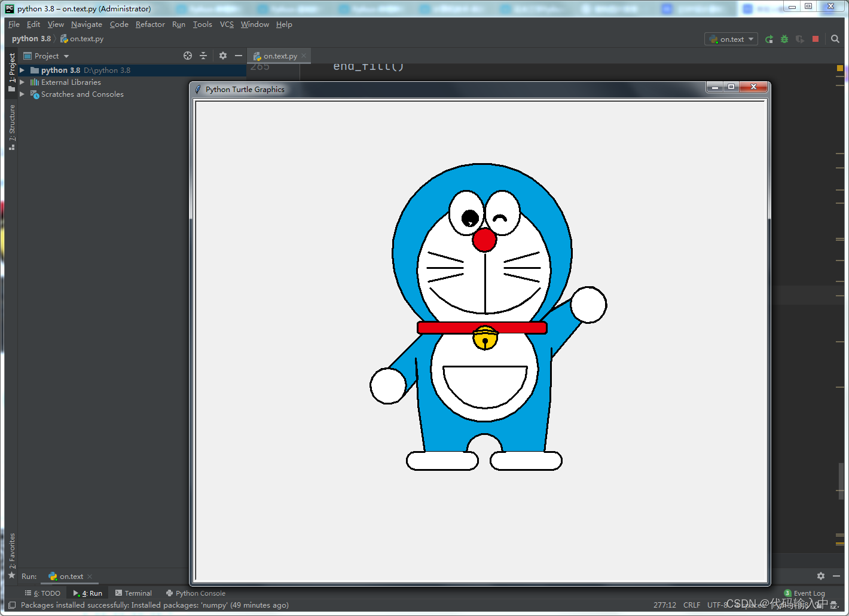849x616 pixels.
Task: Expand External Libraries tree node
Action: point(22,82)
